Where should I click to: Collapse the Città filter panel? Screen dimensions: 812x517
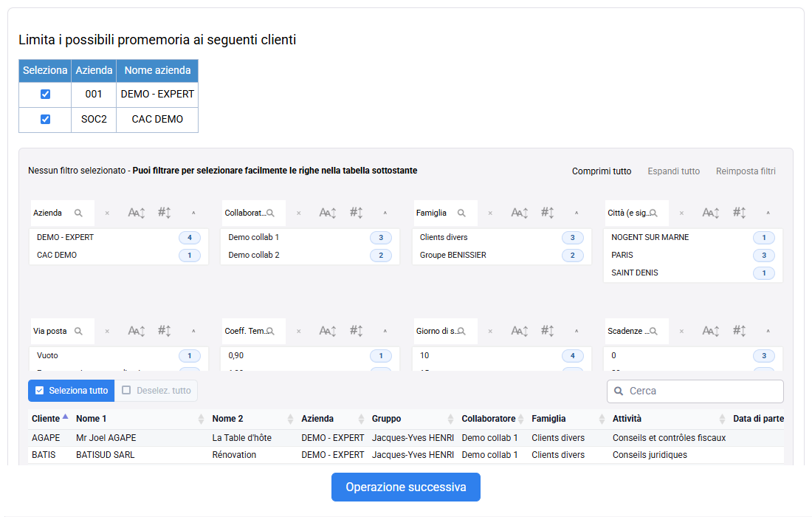tap(768, 213)
